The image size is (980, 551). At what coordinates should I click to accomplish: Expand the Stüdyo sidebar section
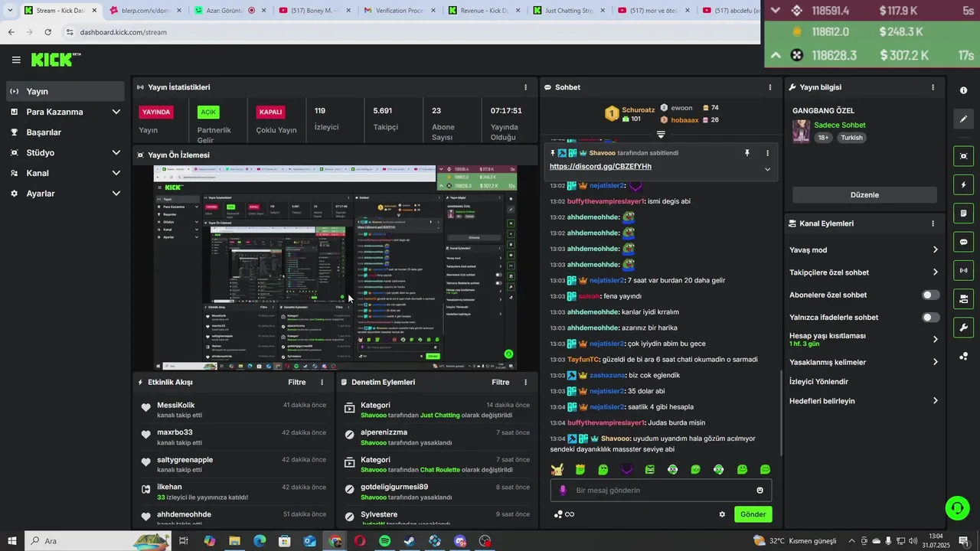point(116,152)
